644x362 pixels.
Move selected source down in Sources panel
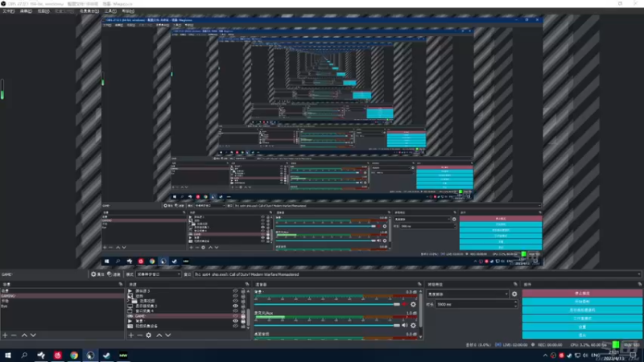click(x=168, y=335)
